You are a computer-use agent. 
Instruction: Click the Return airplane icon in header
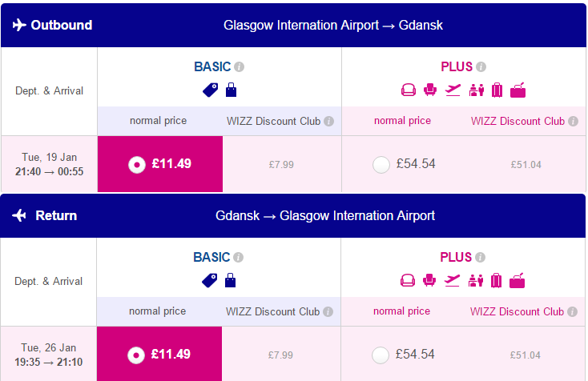pyautogui.click(x=19, y=215)
